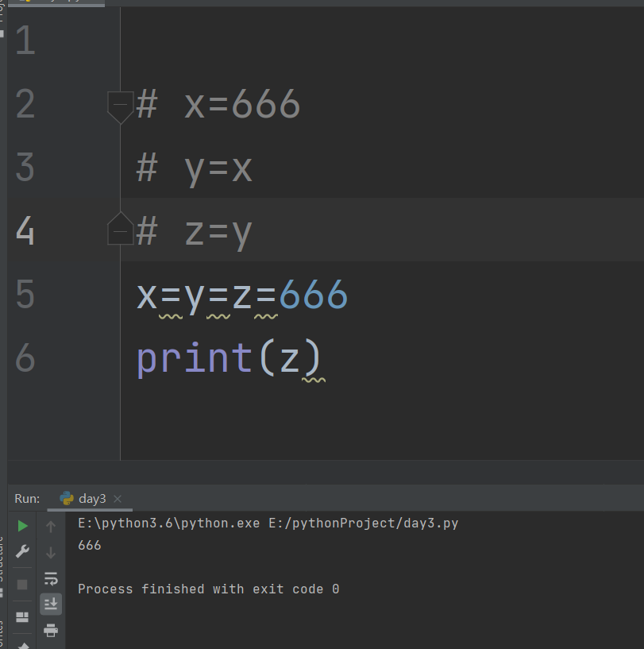The height and width of the screenshot is (649, 644).
Task: Click line number 1 in the gutter
Action: pyautogui.click(x=25, y=41)
